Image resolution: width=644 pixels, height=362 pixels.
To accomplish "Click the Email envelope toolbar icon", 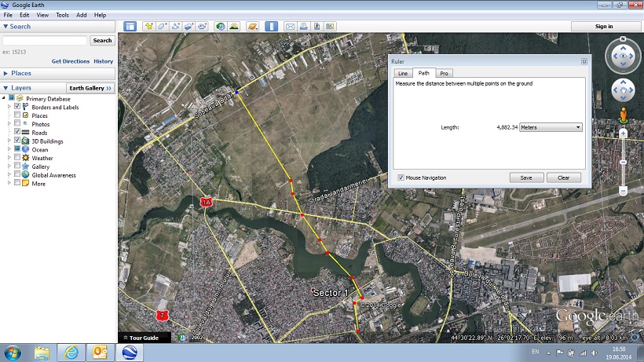I will point(290,26).
